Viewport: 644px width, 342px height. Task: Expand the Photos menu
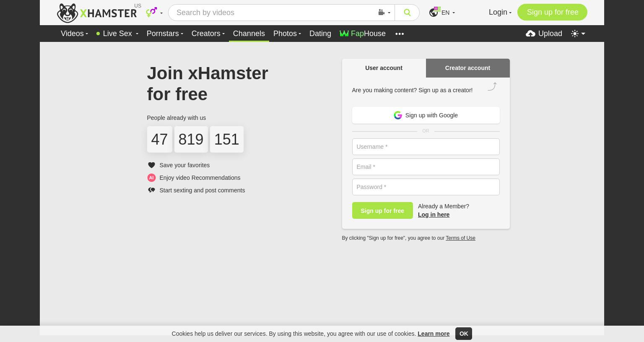coord(287,34)
